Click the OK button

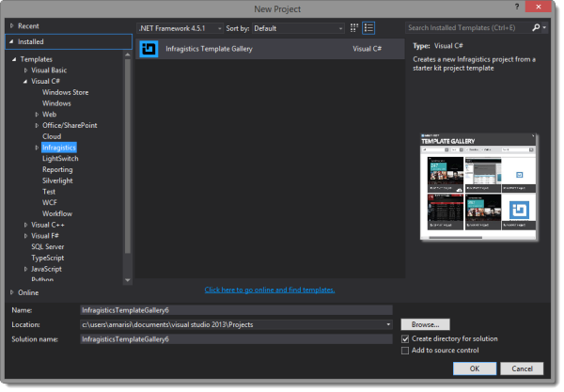475,368
